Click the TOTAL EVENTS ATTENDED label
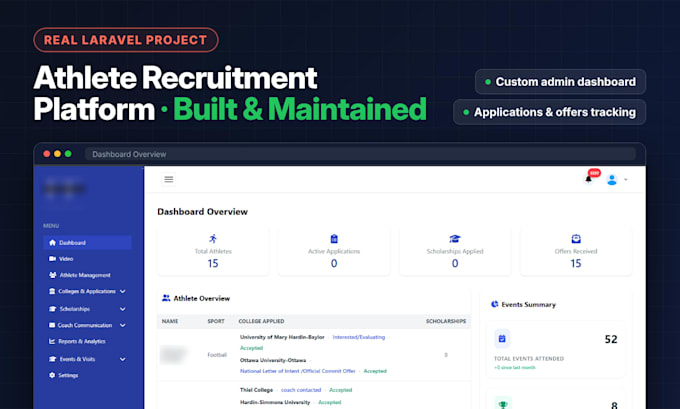This screenshot has height=409, width=680. point(529,359)
